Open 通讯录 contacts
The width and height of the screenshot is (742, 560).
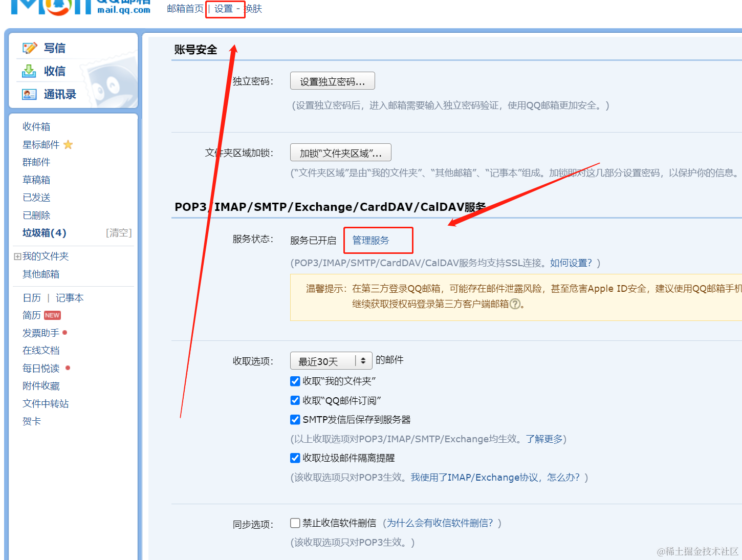coord(60,94)
